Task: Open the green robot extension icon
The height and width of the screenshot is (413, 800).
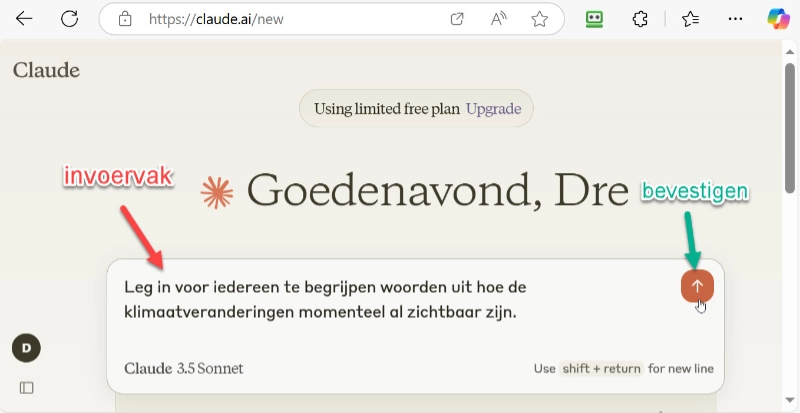Action: (x=594, y=19)
